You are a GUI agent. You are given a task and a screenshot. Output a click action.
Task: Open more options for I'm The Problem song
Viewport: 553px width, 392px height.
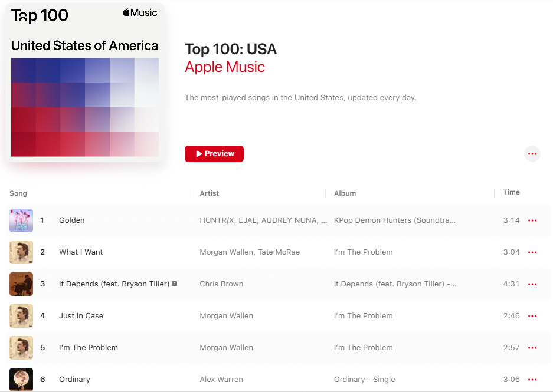pyautogui.click(x=532, y=348)
